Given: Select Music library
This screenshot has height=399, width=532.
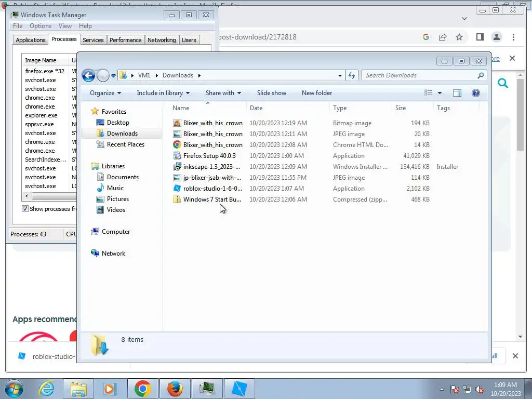Looking at the screenshot, I should (115, 188).
